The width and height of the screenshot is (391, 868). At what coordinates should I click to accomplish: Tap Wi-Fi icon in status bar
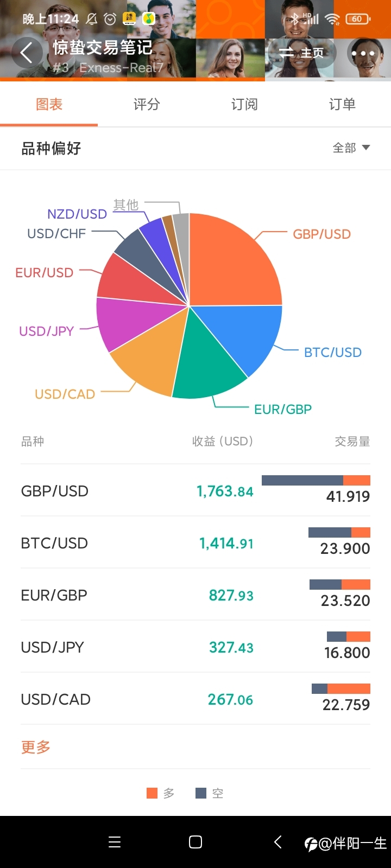332,20
